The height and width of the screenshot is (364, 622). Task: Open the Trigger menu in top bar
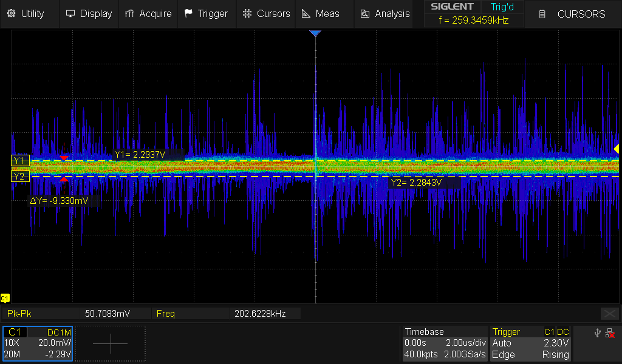coord(206,13)
